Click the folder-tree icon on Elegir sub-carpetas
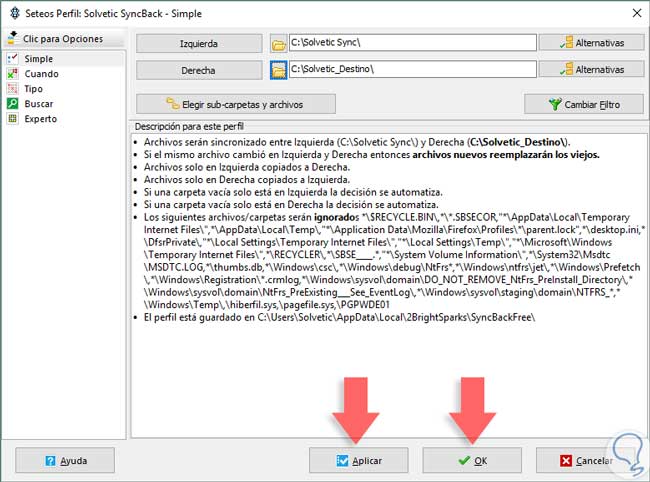650x482 pixels. [x=172, y=103]
